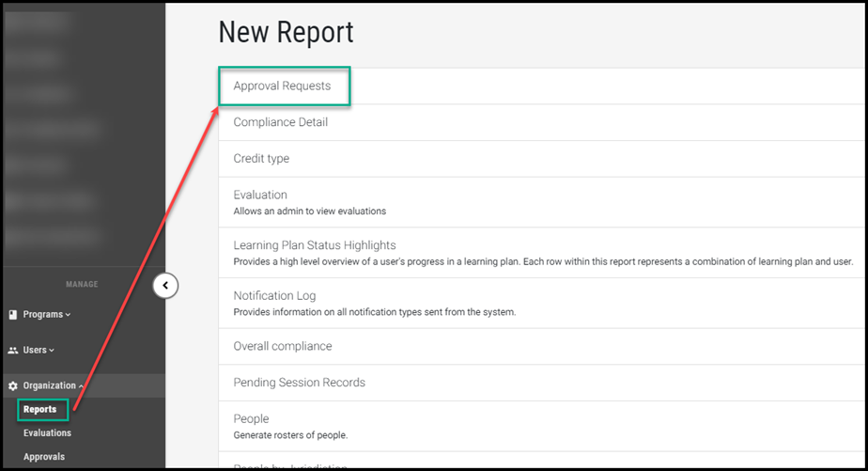This screenshot has width=868, height=471.
Task: Open the Pending Session Records report
Action: 299,383
